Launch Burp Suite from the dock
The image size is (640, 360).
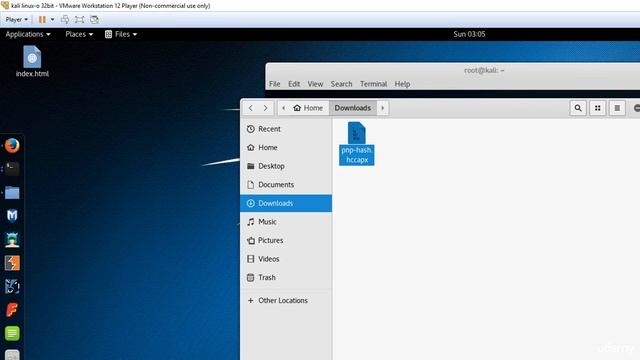(12, 263)
